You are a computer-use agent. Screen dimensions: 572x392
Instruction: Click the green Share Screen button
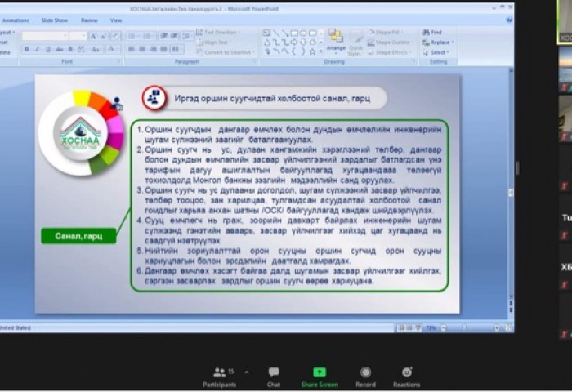(x=320, y=377)
